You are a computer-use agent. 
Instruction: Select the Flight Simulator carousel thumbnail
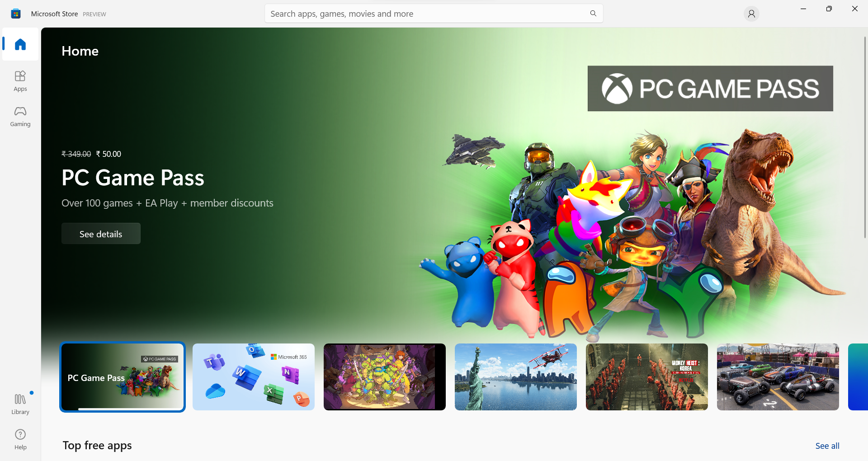(x=516, y=377)
